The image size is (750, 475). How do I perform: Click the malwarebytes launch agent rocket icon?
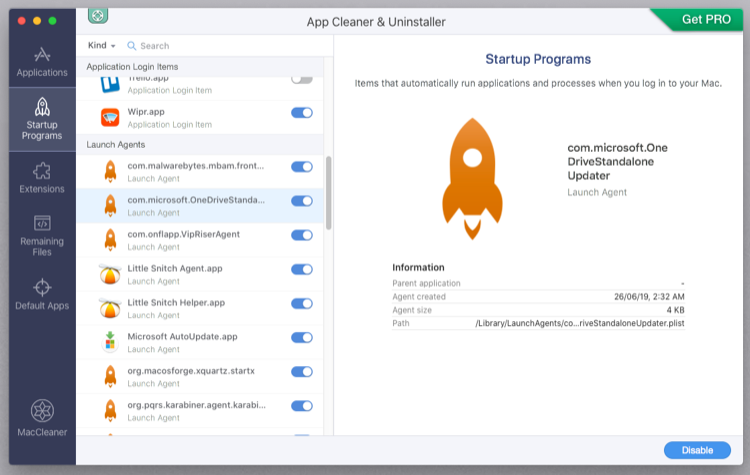pyautogui.click(x=110, y=172)
